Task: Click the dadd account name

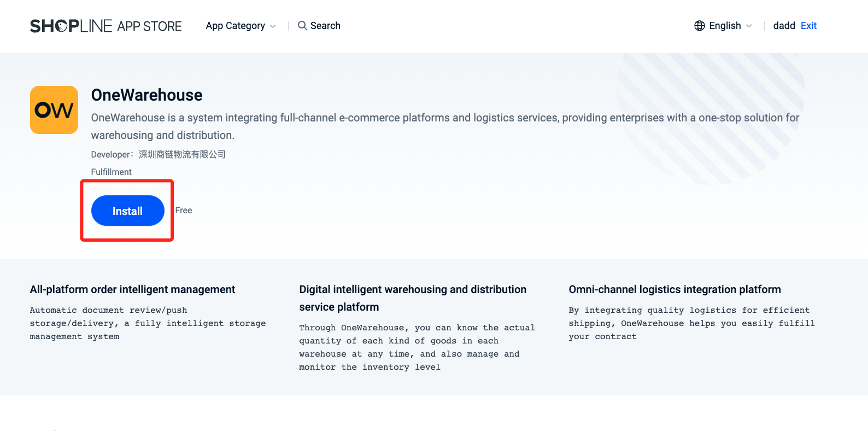Action: (x=784, y=26)
